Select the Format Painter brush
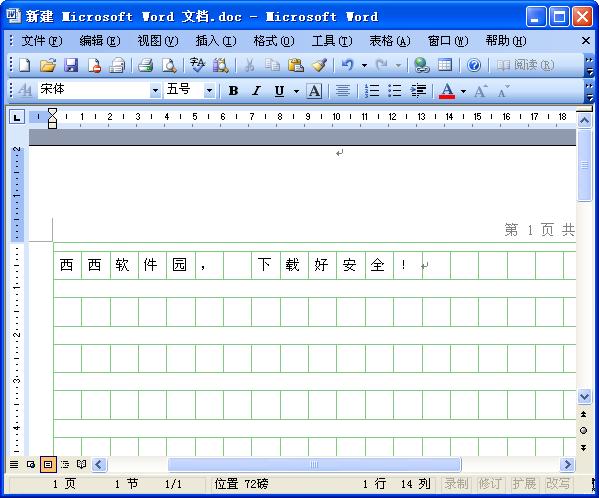The image size is (599, 498). [x=319, y=65]
